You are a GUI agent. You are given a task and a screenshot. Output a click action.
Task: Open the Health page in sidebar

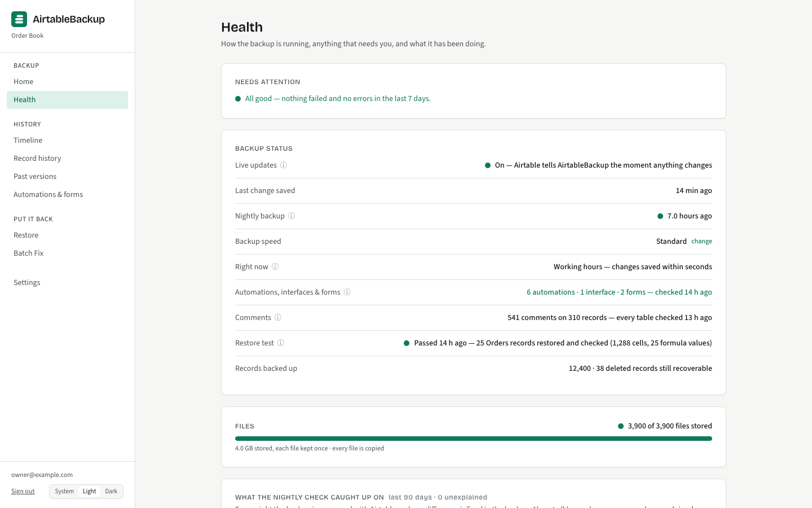point(67,100)
